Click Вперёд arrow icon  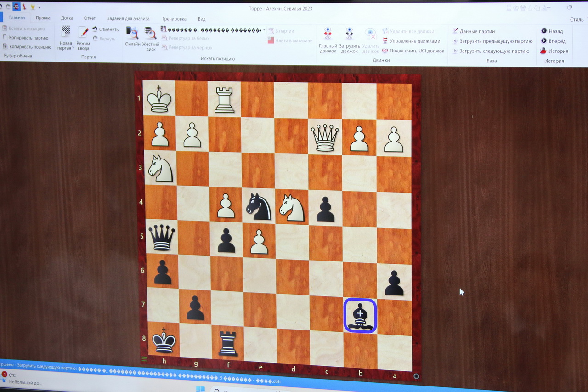[x=544, y=41]
